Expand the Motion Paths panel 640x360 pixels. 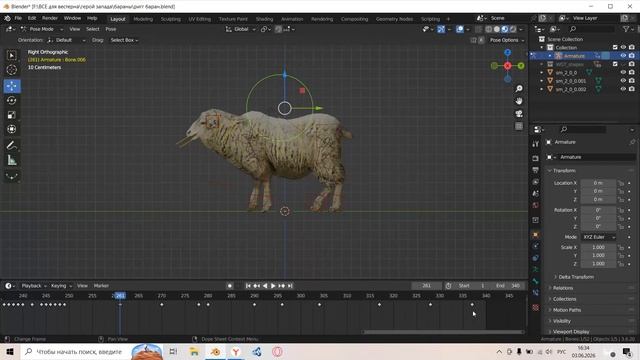pos(567,310)
